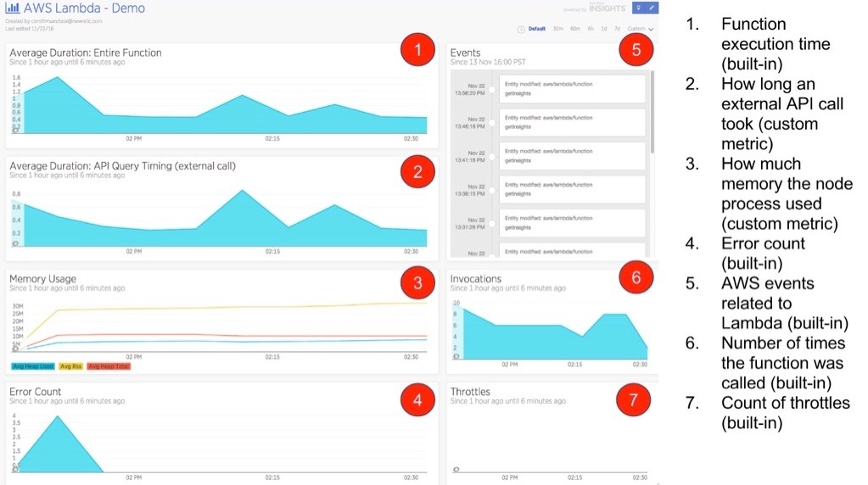Click the 'Error Count' chart title
The width and height of the screenshot is (868, 485).
35,392
